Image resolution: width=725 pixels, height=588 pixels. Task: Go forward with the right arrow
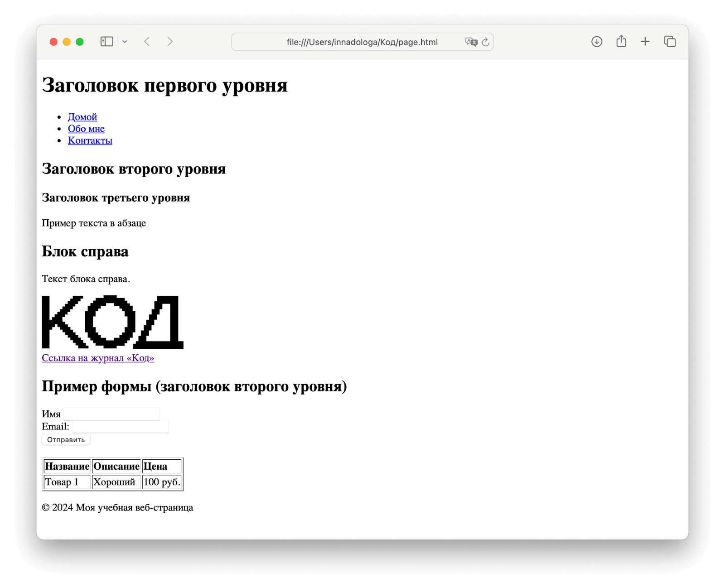tap(170, 42)
